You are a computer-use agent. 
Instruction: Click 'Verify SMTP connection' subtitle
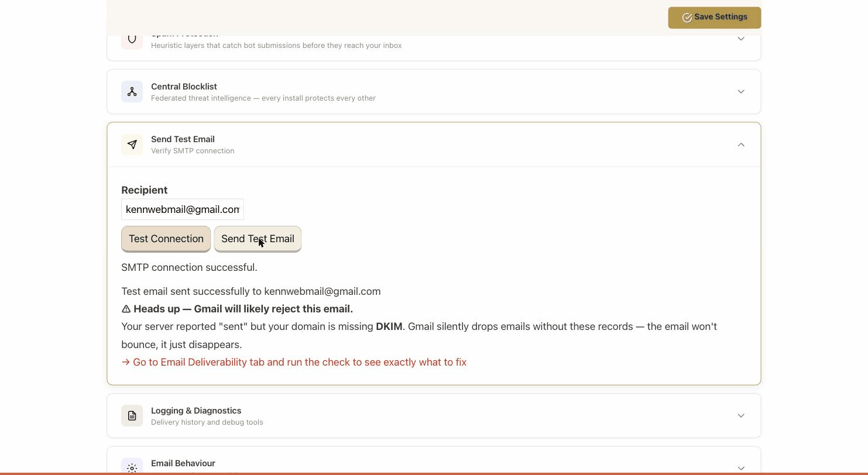193,151
